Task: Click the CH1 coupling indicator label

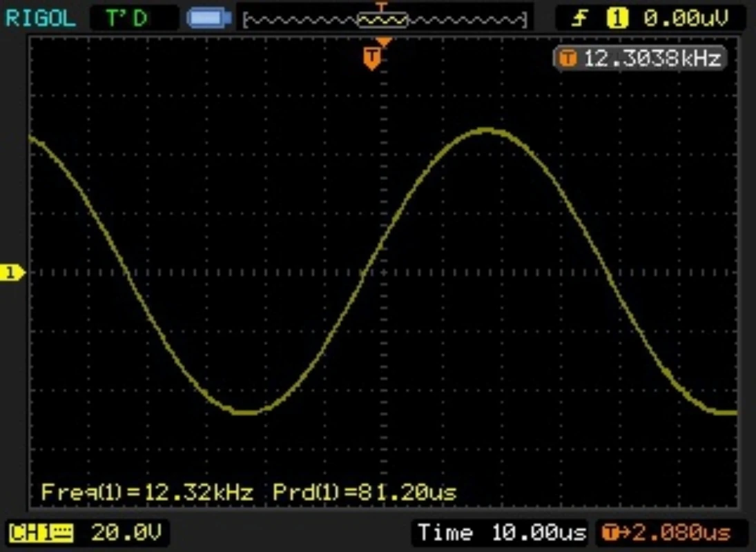Action: (41, 533)
